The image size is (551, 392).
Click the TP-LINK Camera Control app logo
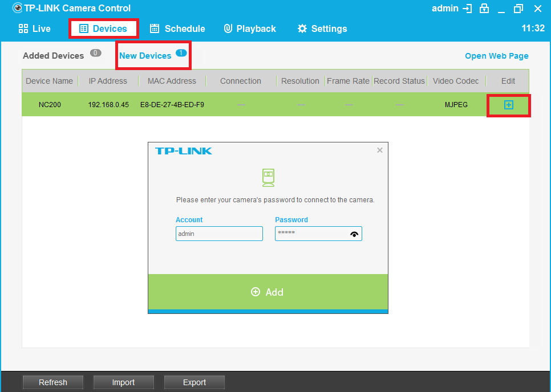click(x=17, y=8)
